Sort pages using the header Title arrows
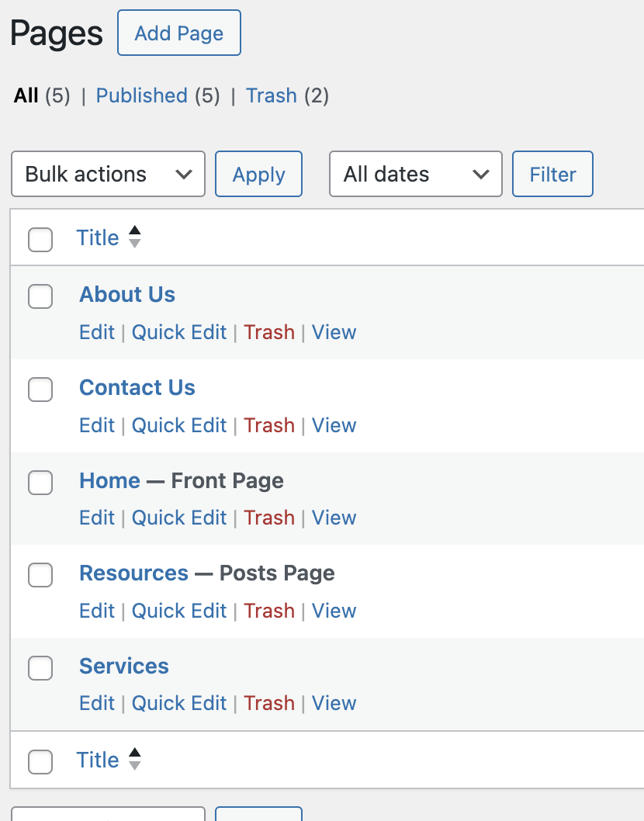This screenshot has width=644, height=821. 134,237
